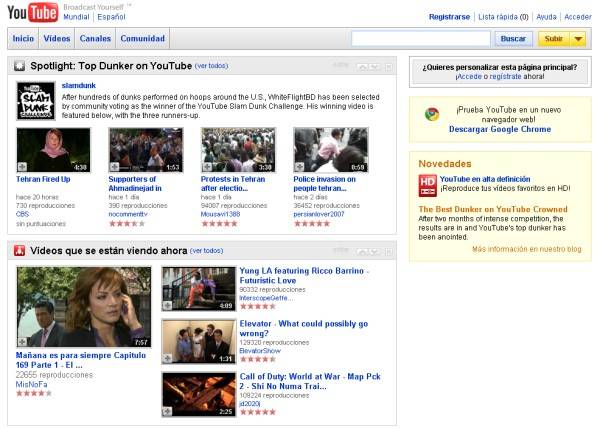Image resolution: width=600 pixels, height=428 pixels.
Task: Click the Acceder sign-in link
Action: [x=578, y=17]
